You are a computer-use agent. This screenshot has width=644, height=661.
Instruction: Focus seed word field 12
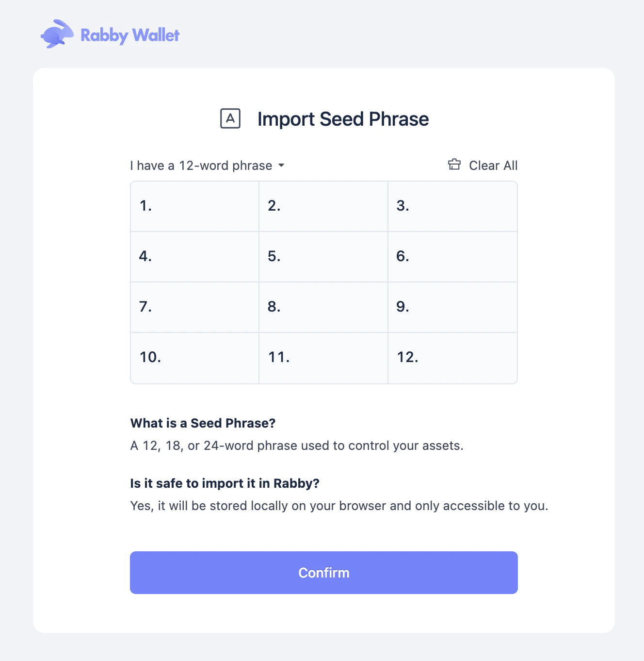[452, 358]
